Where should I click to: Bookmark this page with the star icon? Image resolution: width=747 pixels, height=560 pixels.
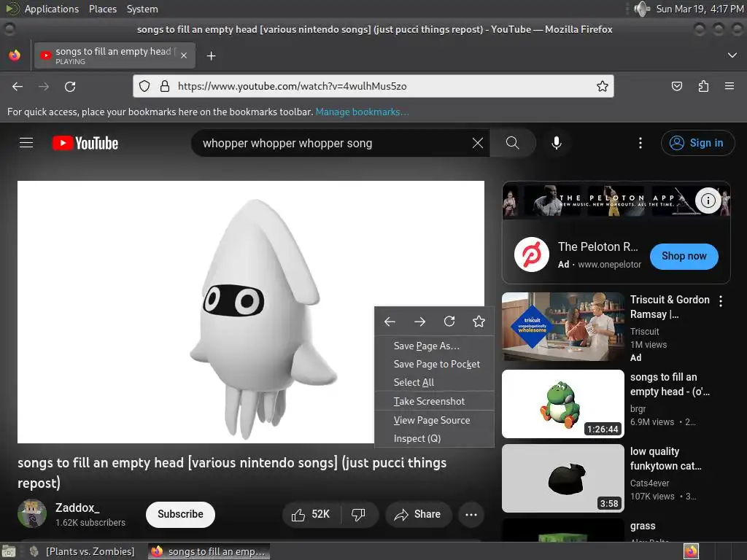coord(602,86)
